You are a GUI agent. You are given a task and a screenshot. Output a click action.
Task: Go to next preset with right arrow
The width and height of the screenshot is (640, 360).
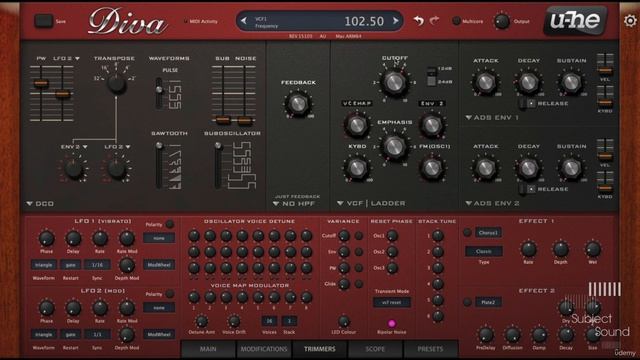[396, 20]
